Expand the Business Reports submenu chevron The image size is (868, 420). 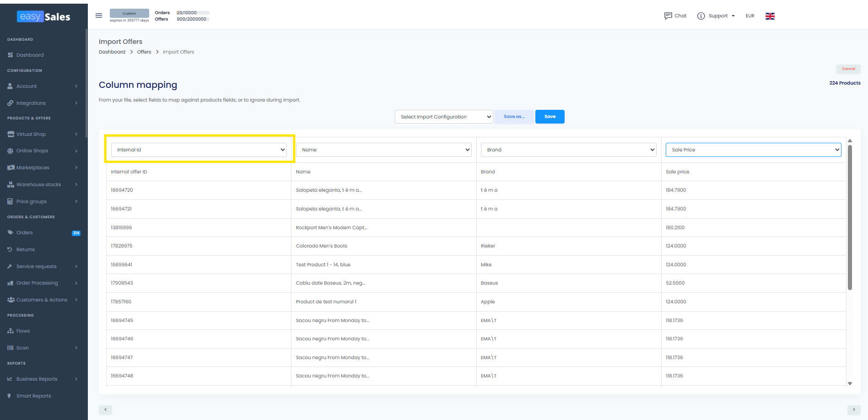coord(76,379)
